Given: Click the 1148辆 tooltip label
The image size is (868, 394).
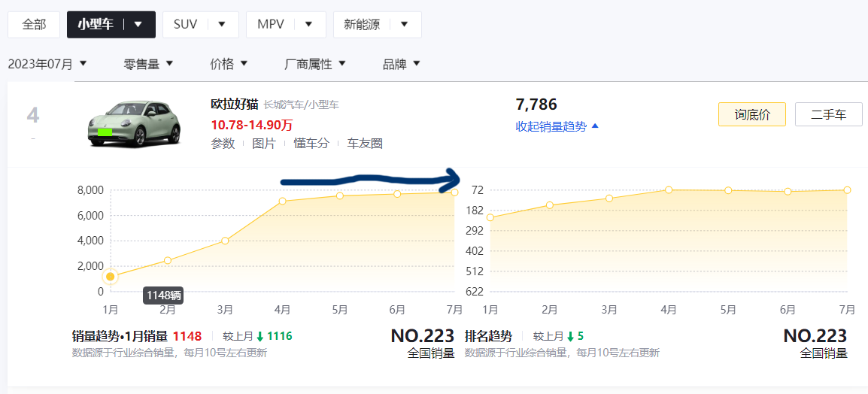Looking at the screenshot, I should point(163,295).
